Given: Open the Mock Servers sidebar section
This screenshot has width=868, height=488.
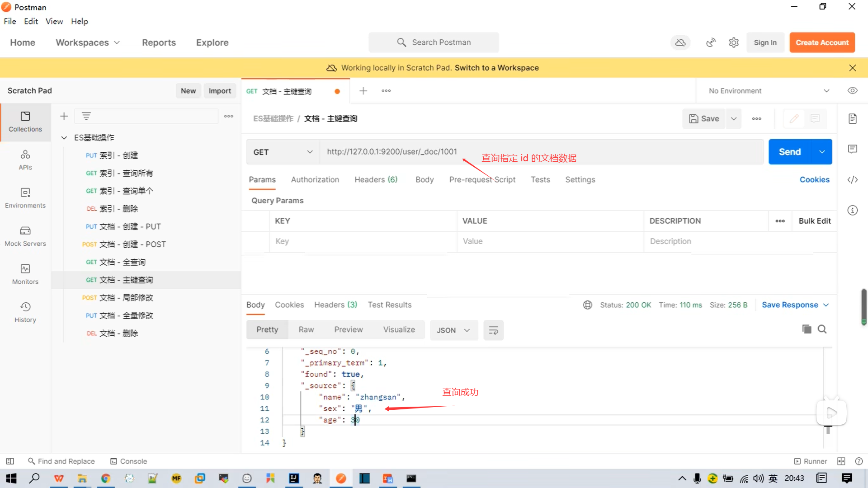Looking at the screenshot, I should [25, 236].
